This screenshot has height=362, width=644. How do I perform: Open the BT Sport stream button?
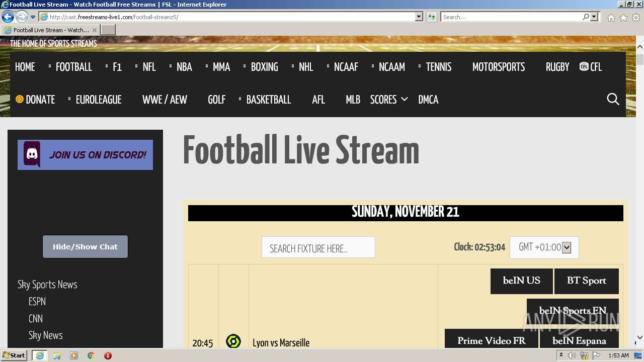(x=587, y=281)
